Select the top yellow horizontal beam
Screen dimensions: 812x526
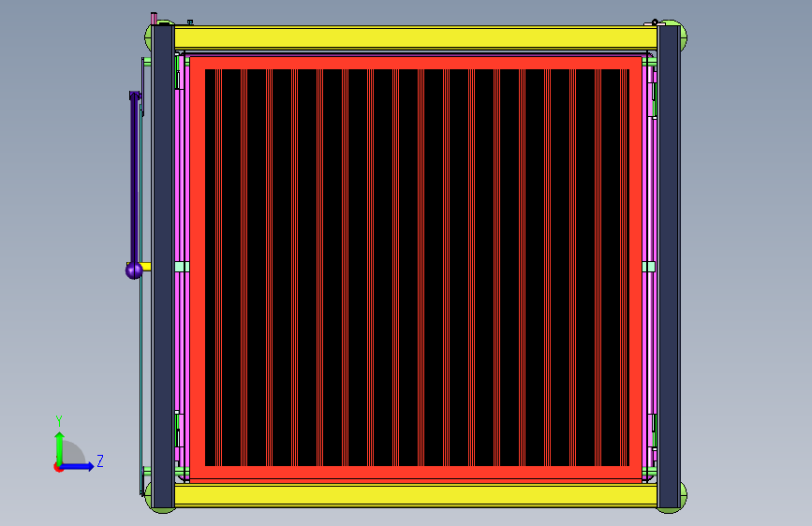click(x=416, y=38)
